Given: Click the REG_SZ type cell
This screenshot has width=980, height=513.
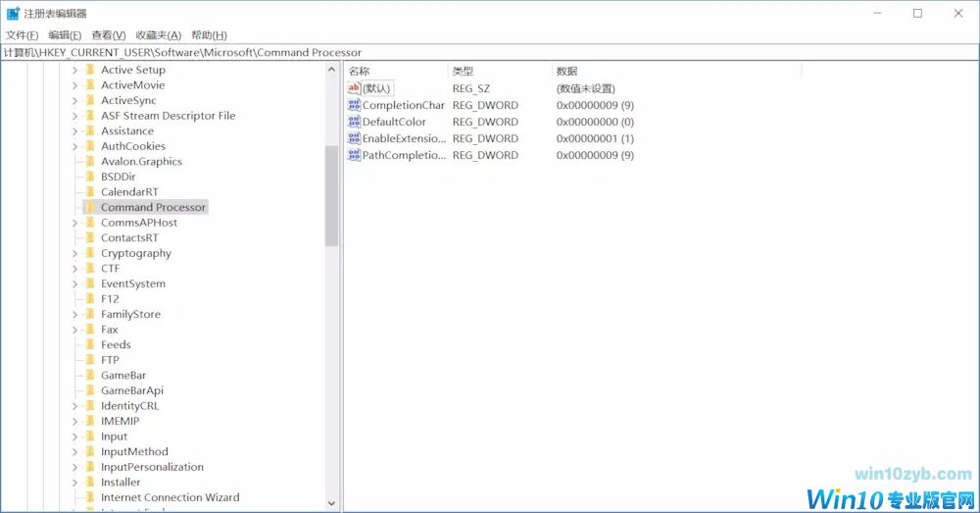Looking at the screenshot, I should (x=471, y=88).
